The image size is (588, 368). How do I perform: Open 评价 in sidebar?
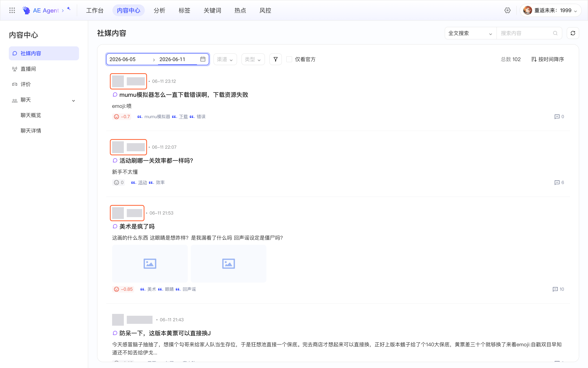pyautogui.click(x=44, y=84)
